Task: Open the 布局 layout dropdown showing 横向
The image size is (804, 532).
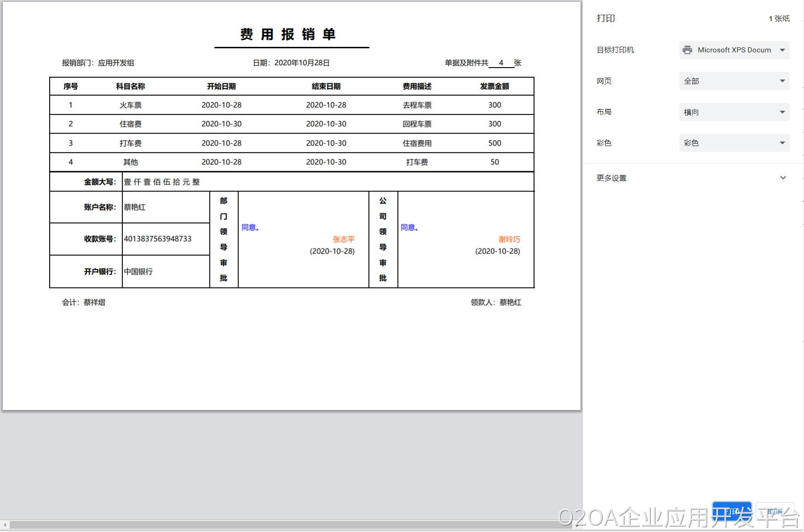Action: point(734,112)
